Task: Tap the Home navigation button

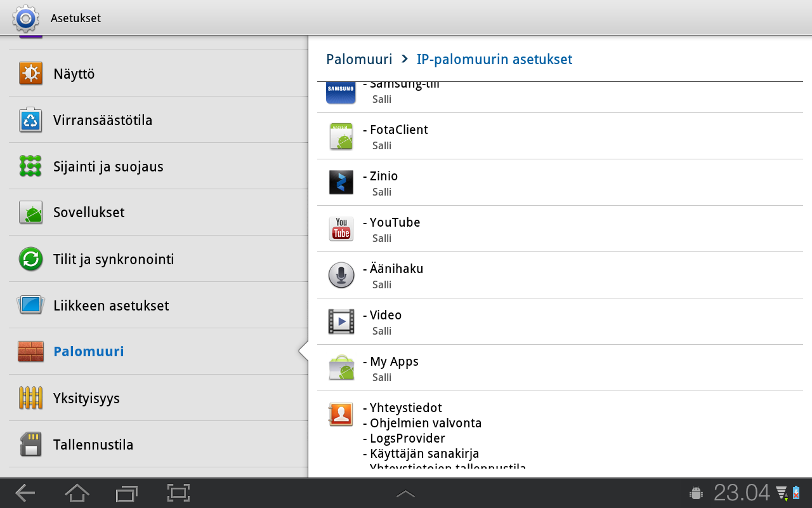Action: 77,493
